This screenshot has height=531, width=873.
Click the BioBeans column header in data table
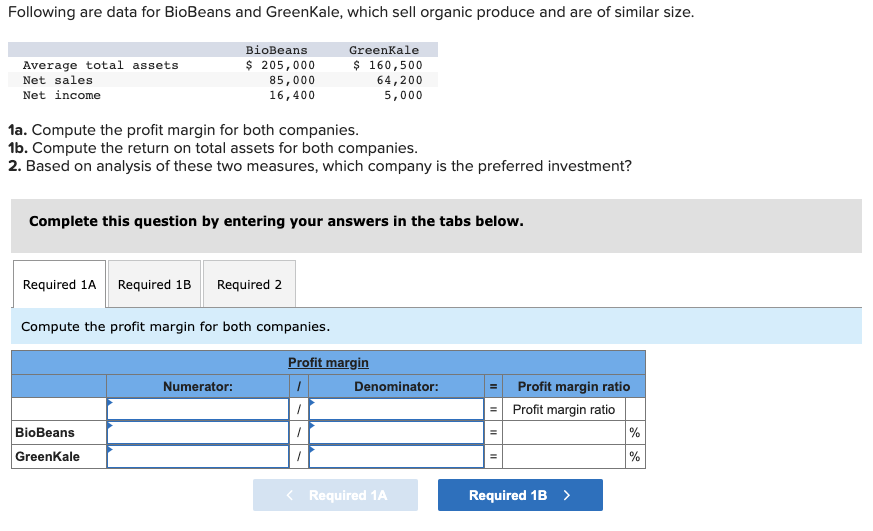[277, 50]
